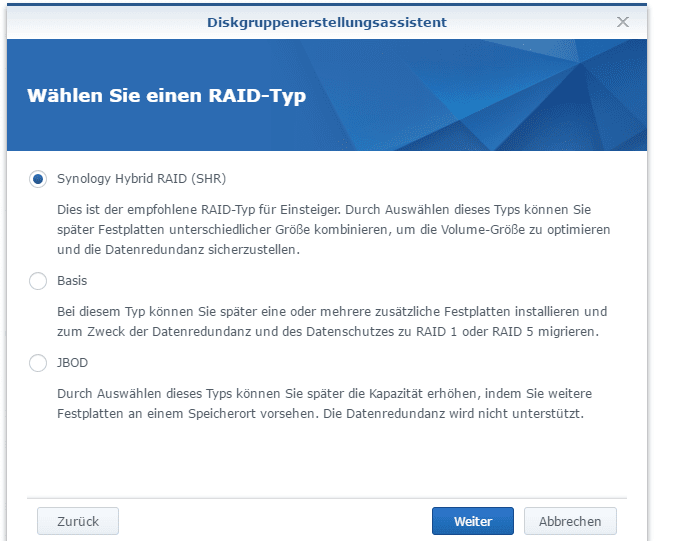
Task: Cancel the wizard with Abbrechen
Action: click(x=570, y=521)
